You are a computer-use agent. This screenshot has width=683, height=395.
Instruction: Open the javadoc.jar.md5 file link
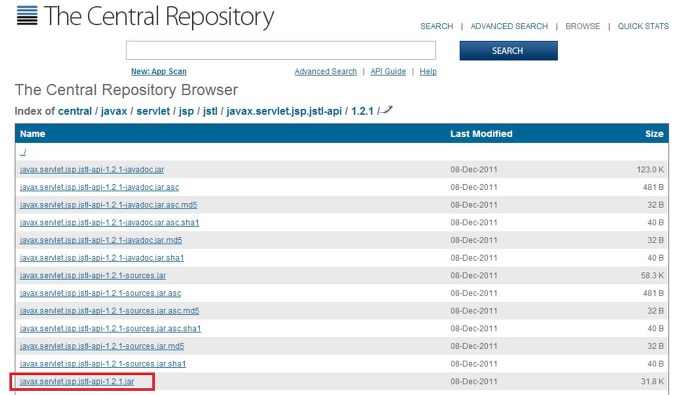101,240
